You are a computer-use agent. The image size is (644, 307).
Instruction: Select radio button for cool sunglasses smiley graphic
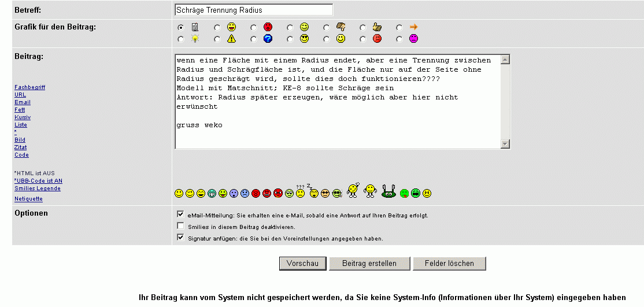[x=290, y=39]
